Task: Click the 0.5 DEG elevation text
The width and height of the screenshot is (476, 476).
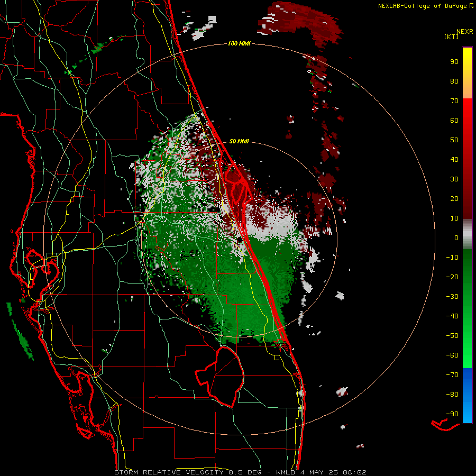Action: point(247,472)
